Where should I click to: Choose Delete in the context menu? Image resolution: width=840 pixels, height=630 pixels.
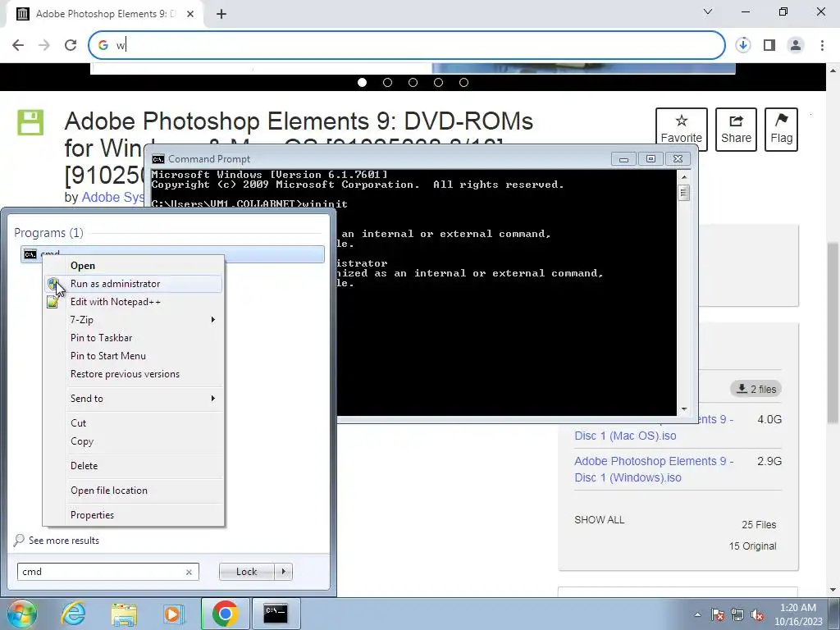click(x=133, y=466)
